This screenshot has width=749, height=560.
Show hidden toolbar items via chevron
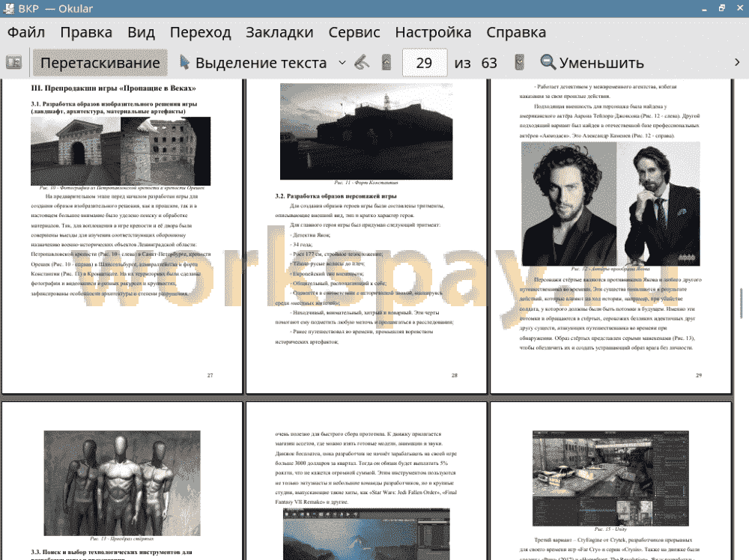(x=737, y=63)
